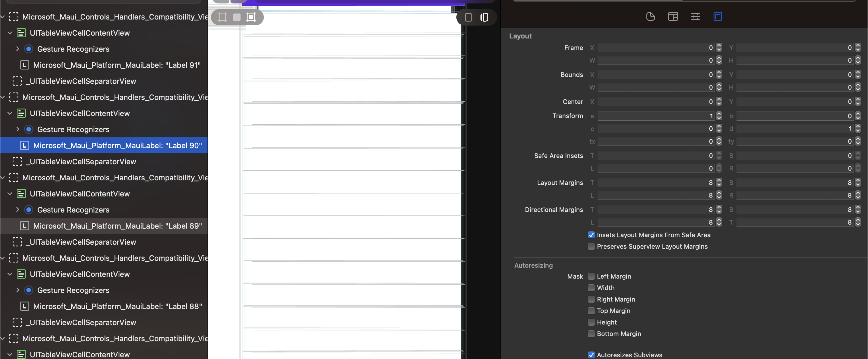Open the Size inspector

click(718, 17)
